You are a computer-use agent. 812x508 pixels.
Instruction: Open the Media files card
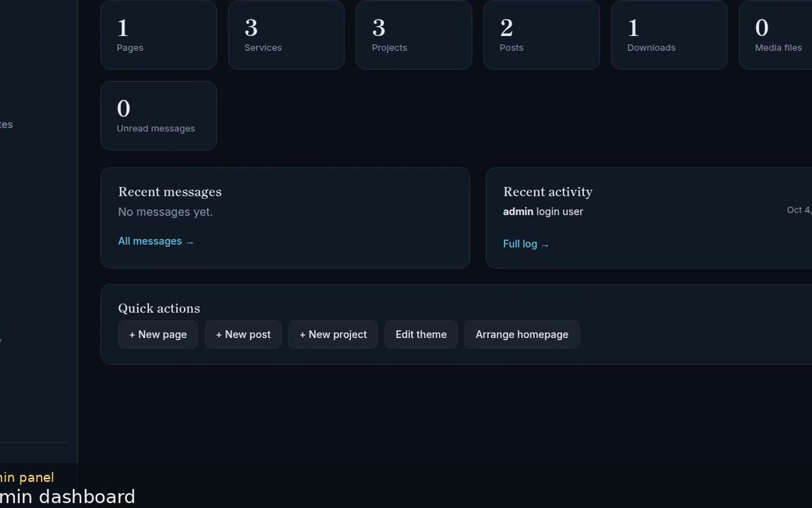[776, 35]
